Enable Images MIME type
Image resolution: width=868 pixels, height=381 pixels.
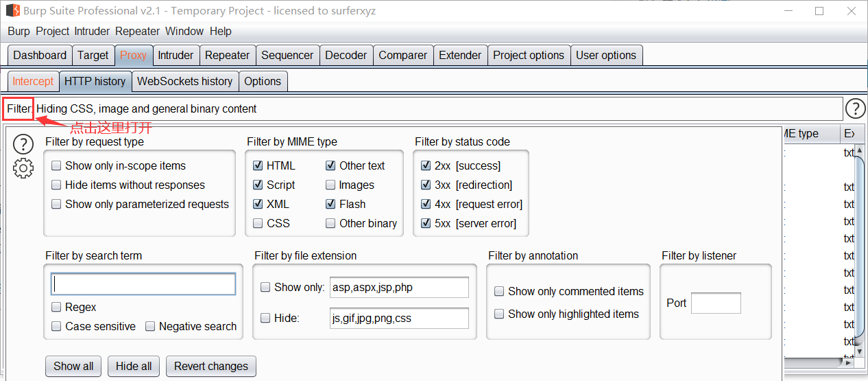(x=330, y=185)
